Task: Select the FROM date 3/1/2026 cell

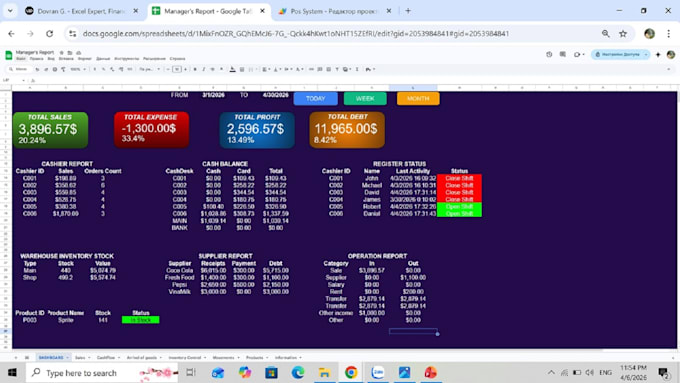Action: pos(213,95)
